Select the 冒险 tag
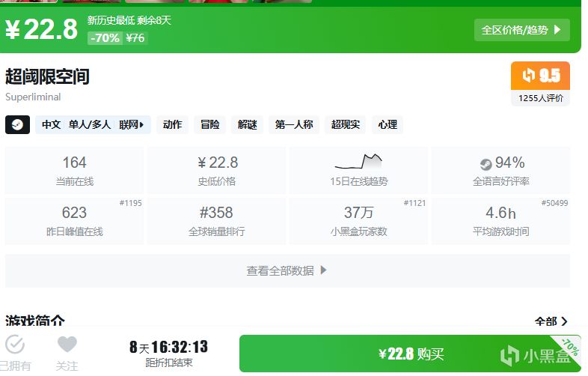The width and height of the screenshot is (588, 376). [210, 124]
